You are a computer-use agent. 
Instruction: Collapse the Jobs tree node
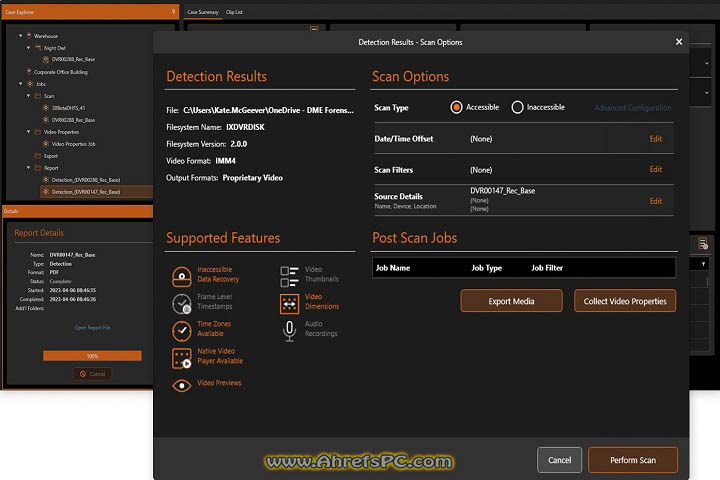pyautogui.click(x=20, y=84)
